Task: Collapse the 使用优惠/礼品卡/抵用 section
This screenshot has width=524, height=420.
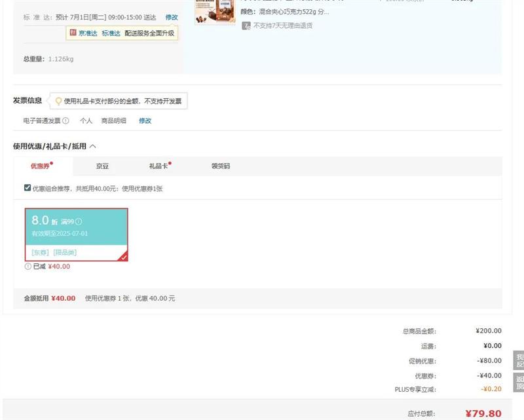Action: pos(92,147)
